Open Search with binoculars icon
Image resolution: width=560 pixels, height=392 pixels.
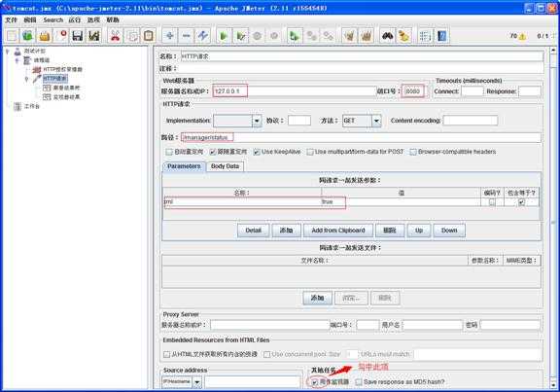point(388,36)
